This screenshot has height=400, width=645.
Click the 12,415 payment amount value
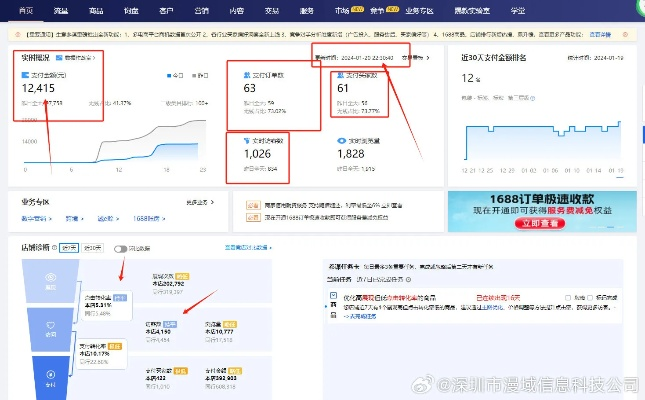coord(38,88)
